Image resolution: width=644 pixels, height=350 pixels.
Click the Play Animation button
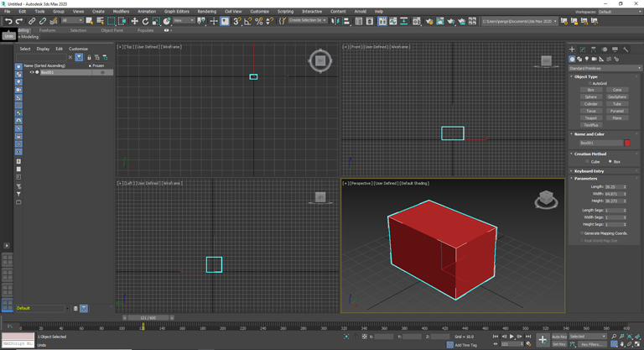(x=512, y=337)
